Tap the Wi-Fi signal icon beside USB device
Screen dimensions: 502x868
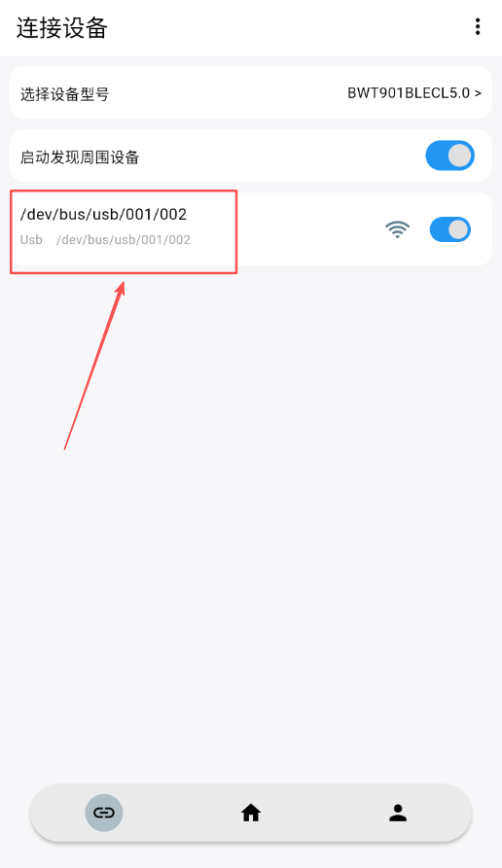(397, 229)
